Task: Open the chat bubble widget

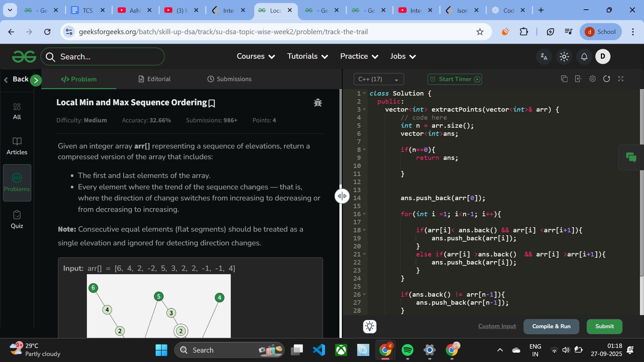Action: [631, 157]
